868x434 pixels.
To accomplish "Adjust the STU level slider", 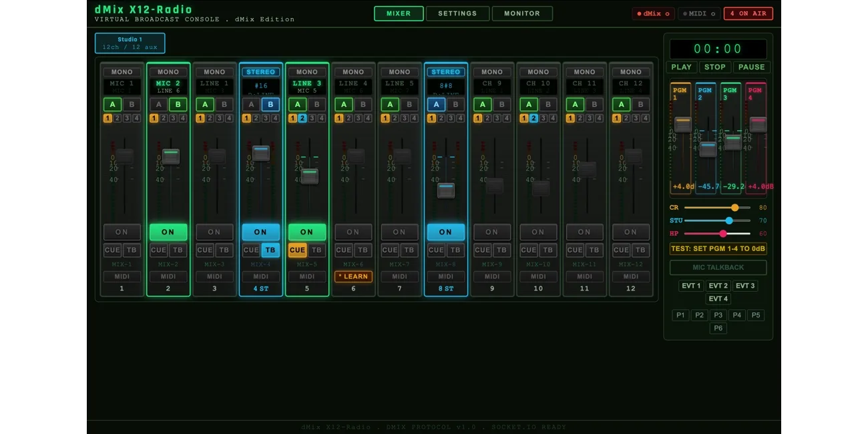I will point(717,220).
